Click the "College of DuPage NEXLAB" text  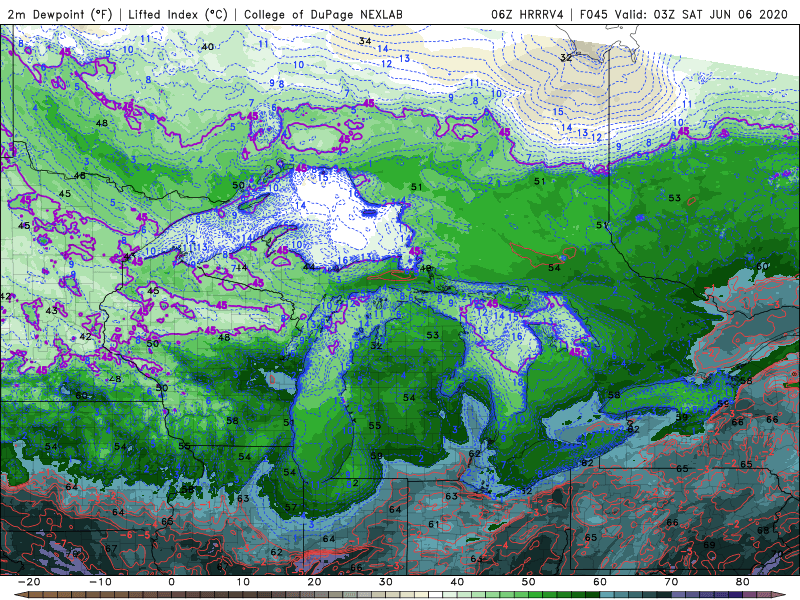click(323, 15)
